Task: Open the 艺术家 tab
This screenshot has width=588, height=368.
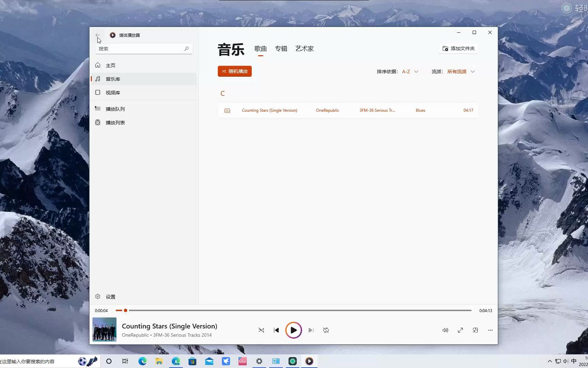Action: click(x=304, y=48)
